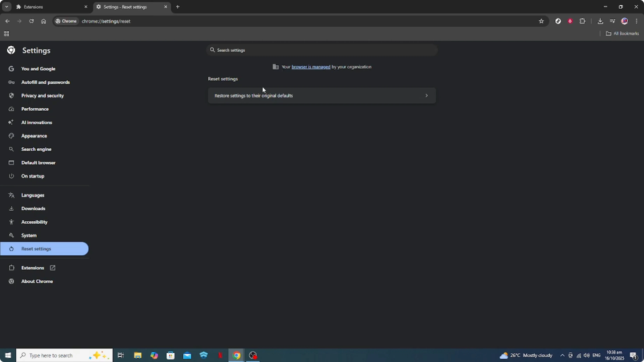Viewport: 644px width, 362px height.
Task: Open the Extensions puzzle-piece icon
Action: (x=583, y=21)
